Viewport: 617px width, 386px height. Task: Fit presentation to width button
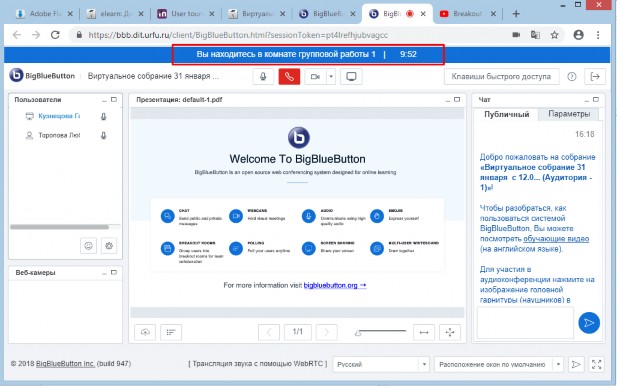coord(424,332)
